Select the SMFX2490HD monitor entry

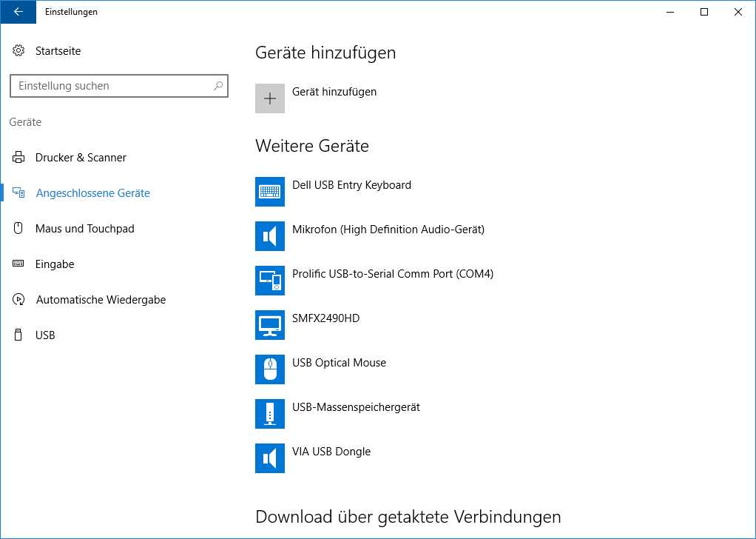[326, 318]
